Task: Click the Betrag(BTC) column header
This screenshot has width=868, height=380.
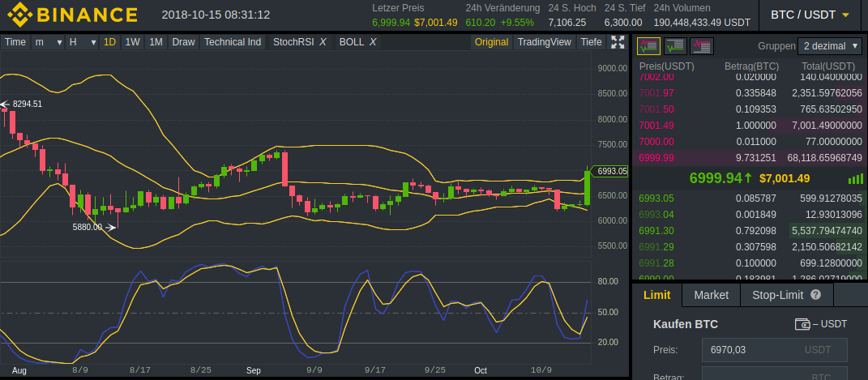Action: point(751,66)
